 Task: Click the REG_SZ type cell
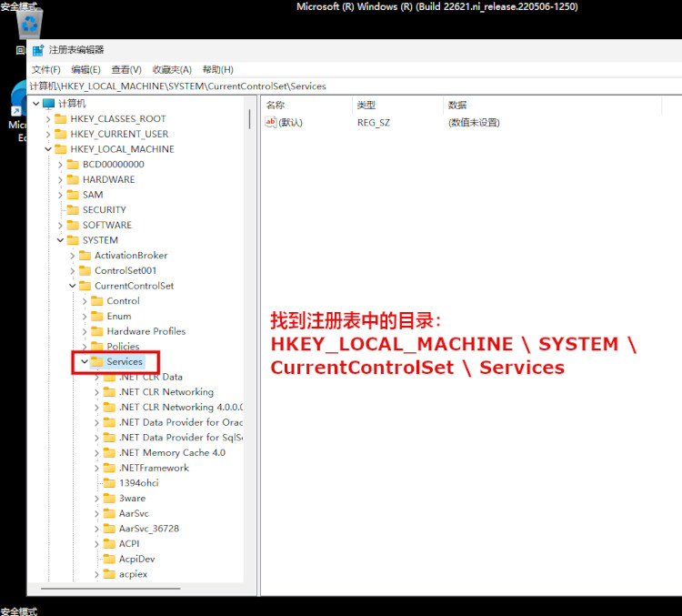(x=374, y=123)
